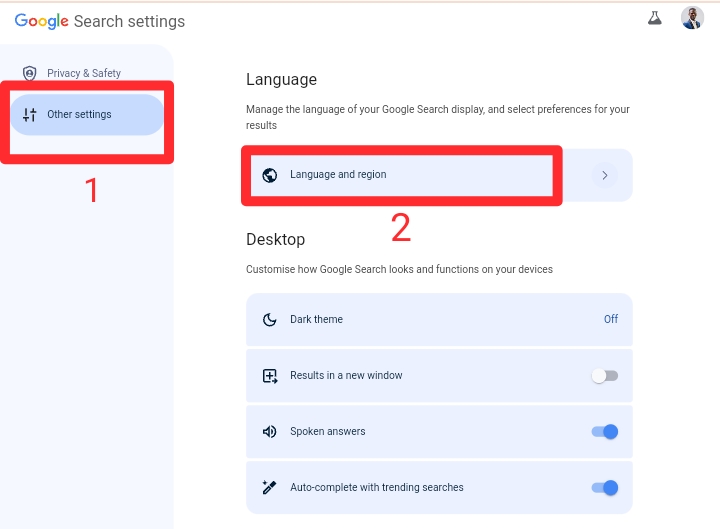Click the Other settings sliders icon

[x=29, y=114]
